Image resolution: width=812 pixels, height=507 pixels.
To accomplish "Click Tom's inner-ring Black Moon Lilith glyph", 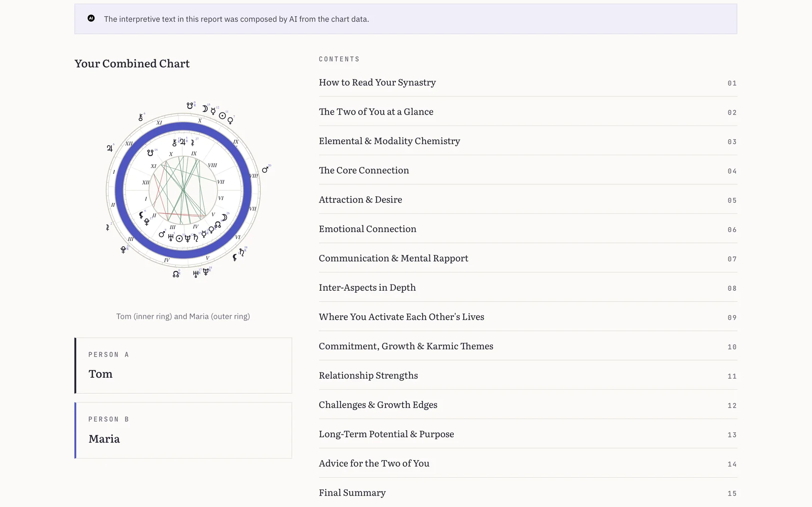I will click(x=141, y=215).
